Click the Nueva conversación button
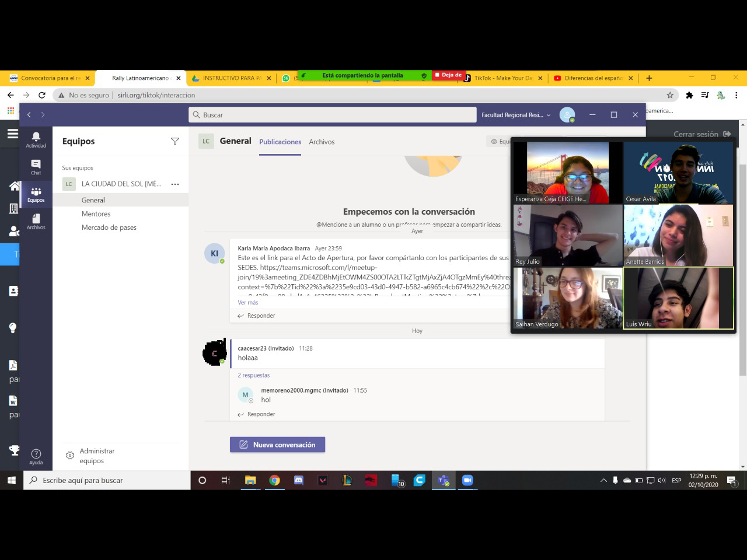Image resolution: width=747 pixels, height=560 pixels. [x=277, y=444]
